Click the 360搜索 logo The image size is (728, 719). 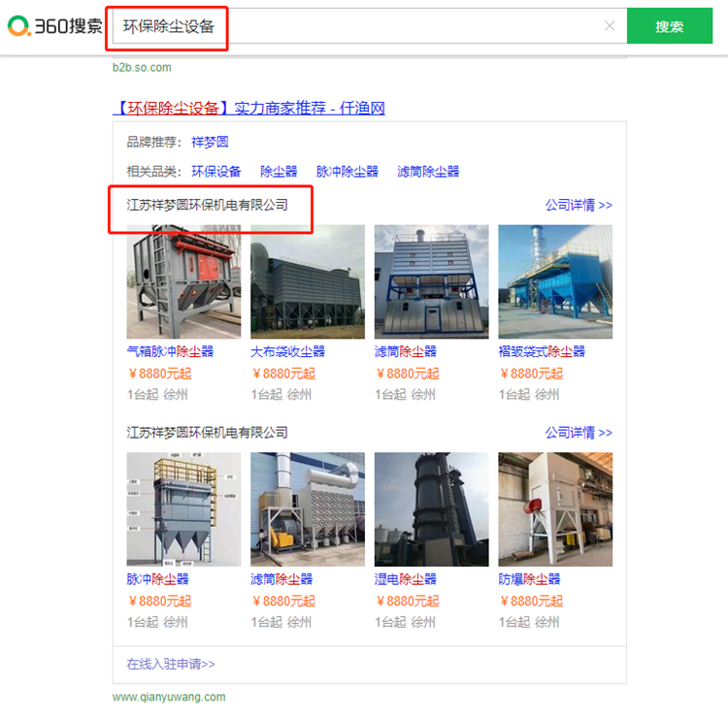pyautogui.click(x=53, y=26)
